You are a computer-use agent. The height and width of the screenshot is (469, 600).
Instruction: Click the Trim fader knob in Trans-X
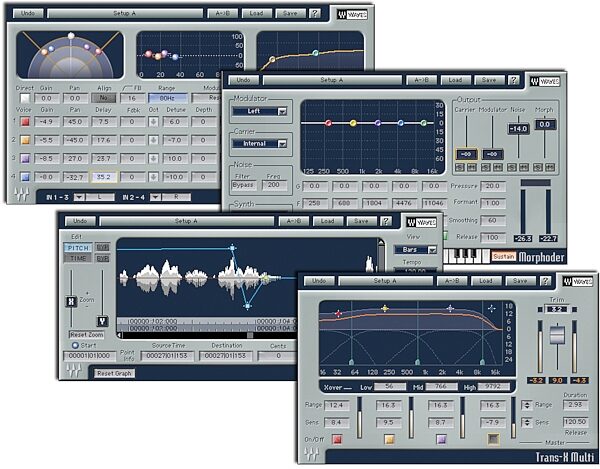point(557,335)
